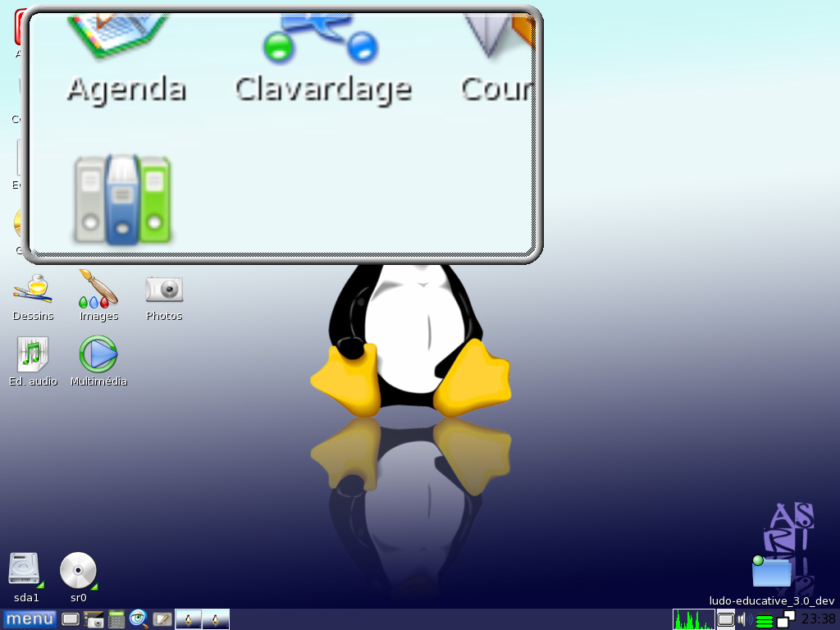
Task: Click the green CPU activity graph
Action: [x=694, y=619]
